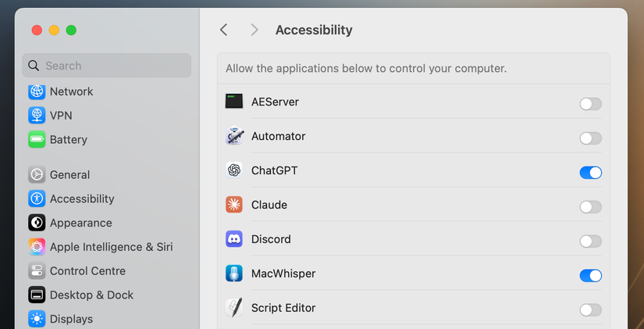
Task: Minimize window with yellow button
Action: [x=54, y=30]
